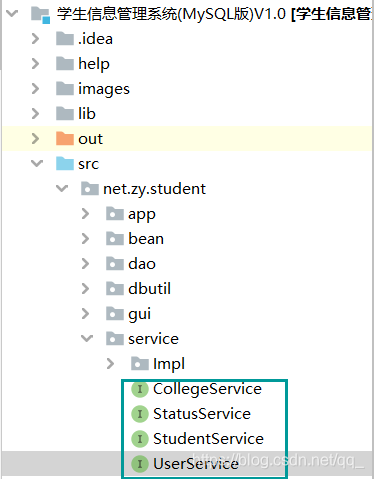Click the StatusService interface icon

click(x=140, y=414)
